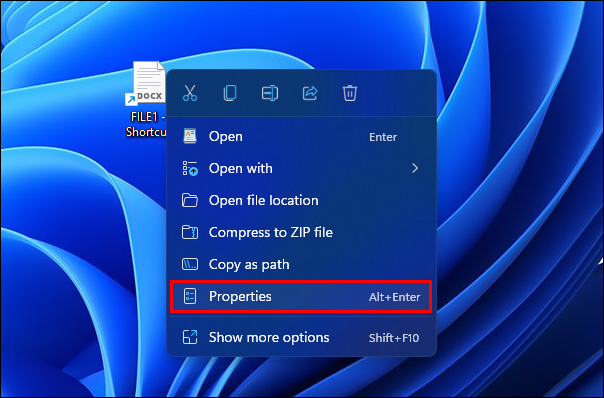Viewport: 604px width, 398px height.
Task: Click the Share icon in context menu
Action: (310, 93)
